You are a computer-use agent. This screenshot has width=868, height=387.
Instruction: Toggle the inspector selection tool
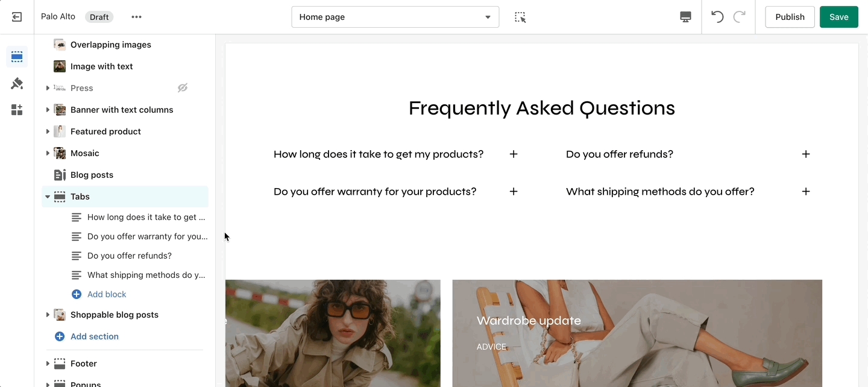520,17
